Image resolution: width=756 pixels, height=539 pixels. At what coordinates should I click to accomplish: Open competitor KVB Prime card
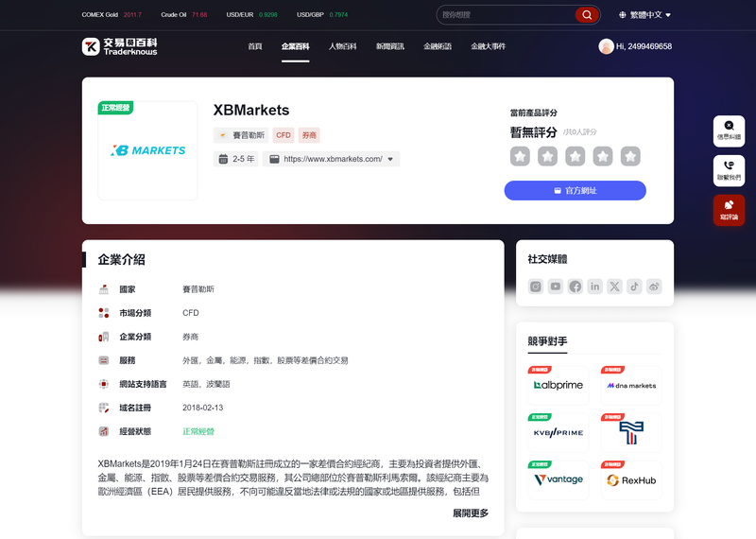tap(558, 433)
